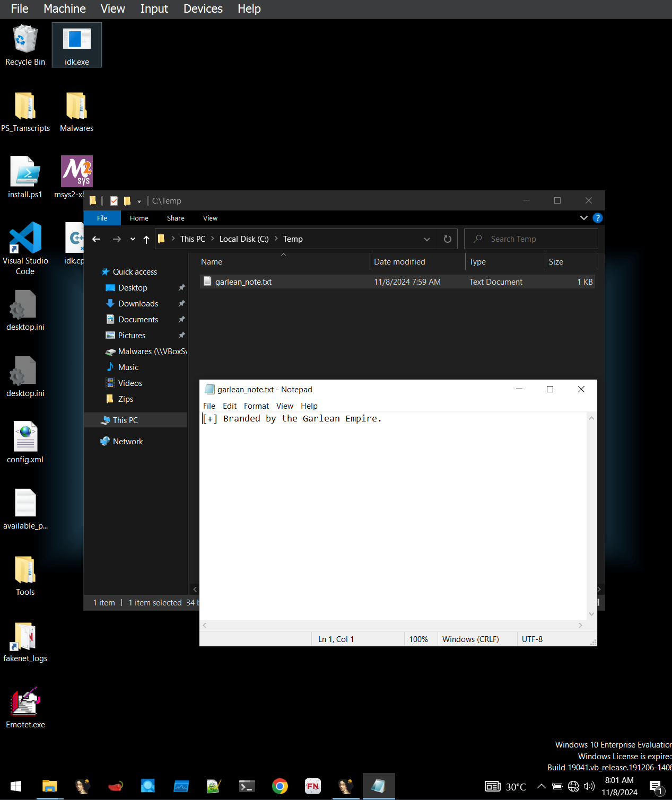Select the Malwares folder on the desktop
This screenshot has height=800, width=672.
coord(76,112)
